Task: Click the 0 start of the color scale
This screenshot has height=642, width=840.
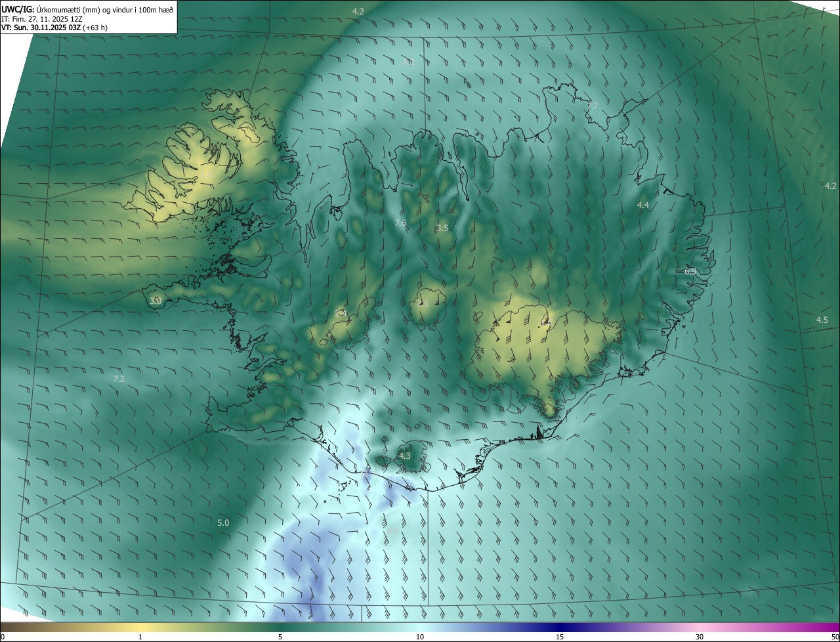Action: click(3, 637)
